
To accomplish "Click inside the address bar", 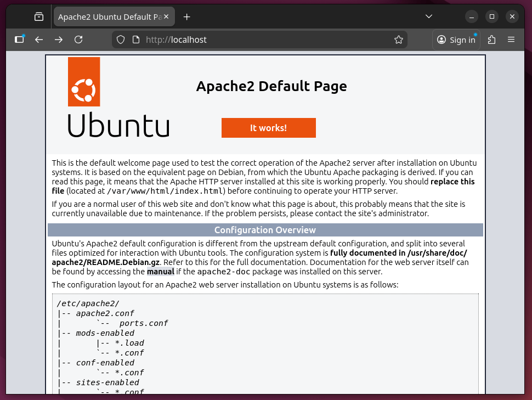I will pos(247,40).
